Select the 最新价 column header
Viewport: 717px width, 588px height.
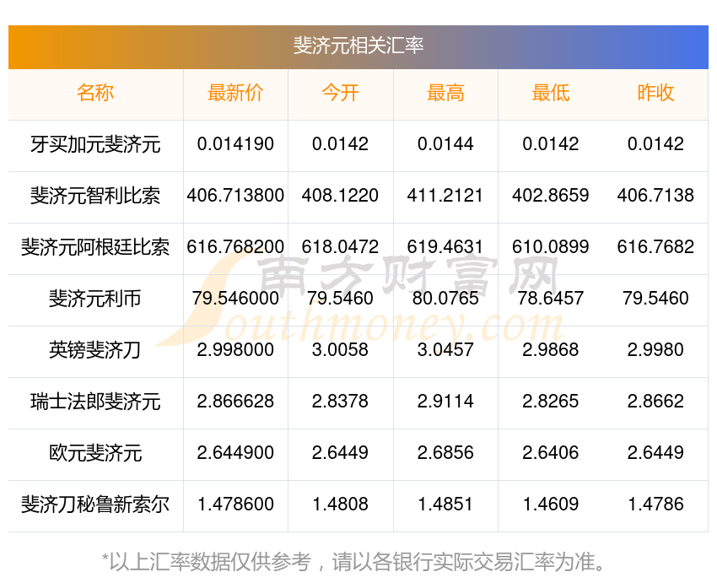tap(235, 93)
